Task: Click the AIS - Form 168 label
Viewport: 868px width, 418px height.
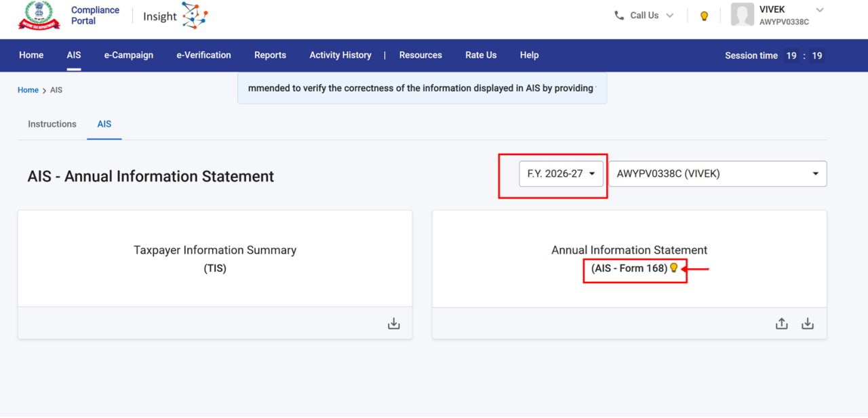Action: click(629, 268)
